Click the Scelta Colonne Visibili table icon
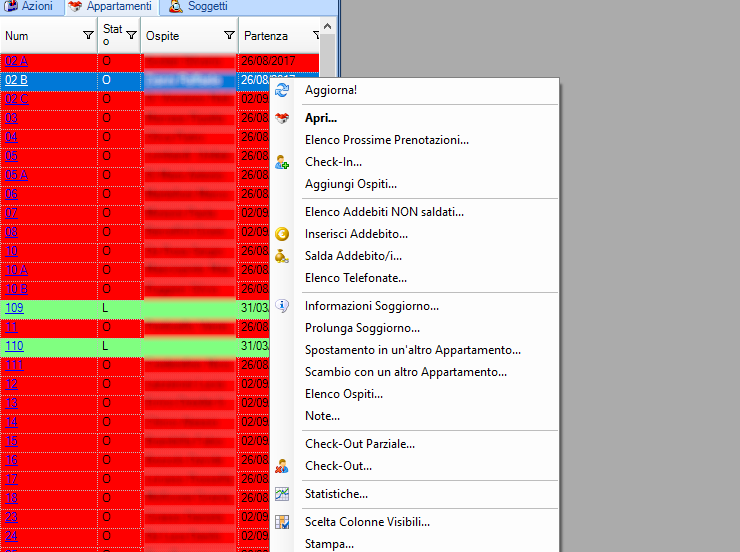The height and width of the screenshot is (552, 740). [282, 522]
